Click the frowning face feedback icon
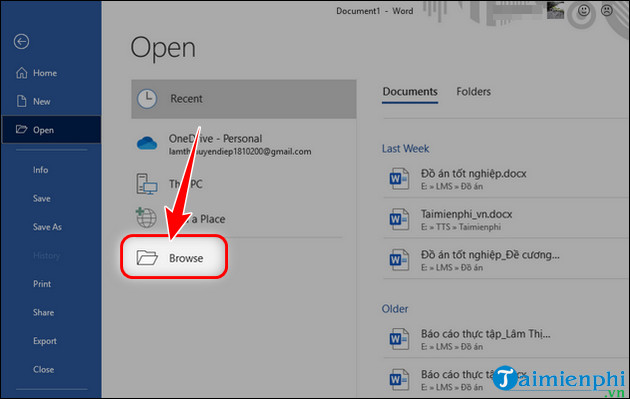630x399 pixels. 607,10
